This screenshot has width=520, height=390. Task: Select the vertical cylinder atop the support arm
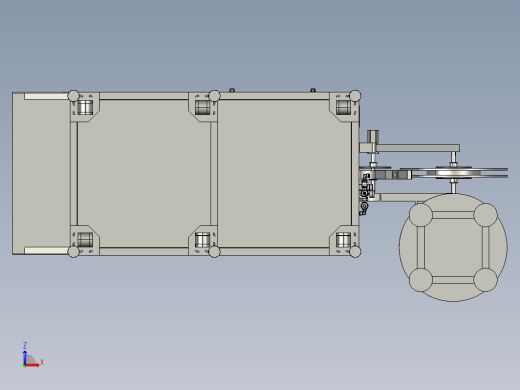point(373,137)
